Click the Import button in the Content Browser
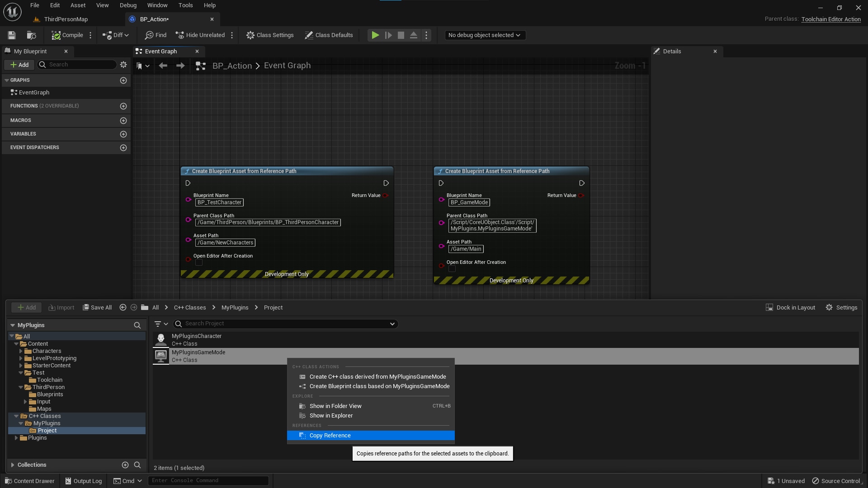Screen dimensions: 868x488 [61, 307]
